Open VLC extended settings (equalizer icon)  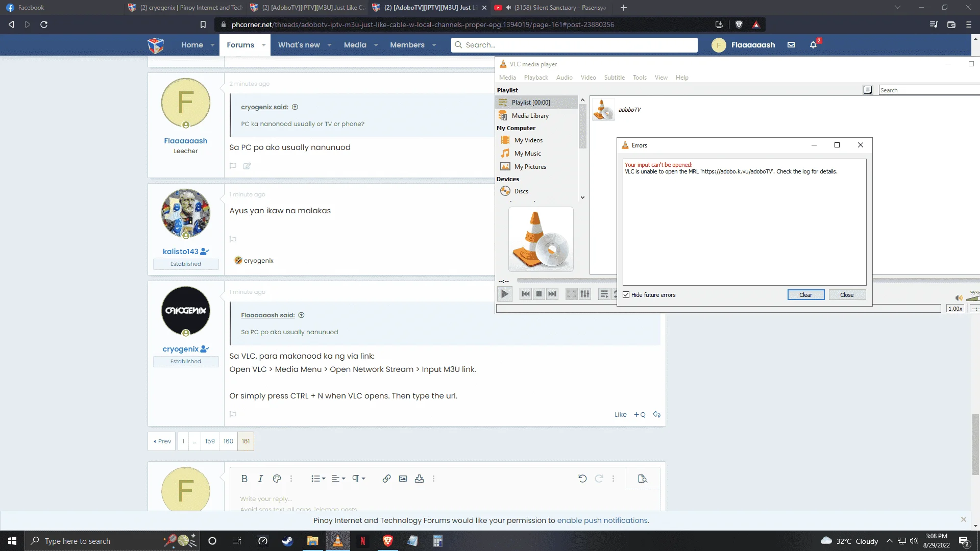pos(585,294)
